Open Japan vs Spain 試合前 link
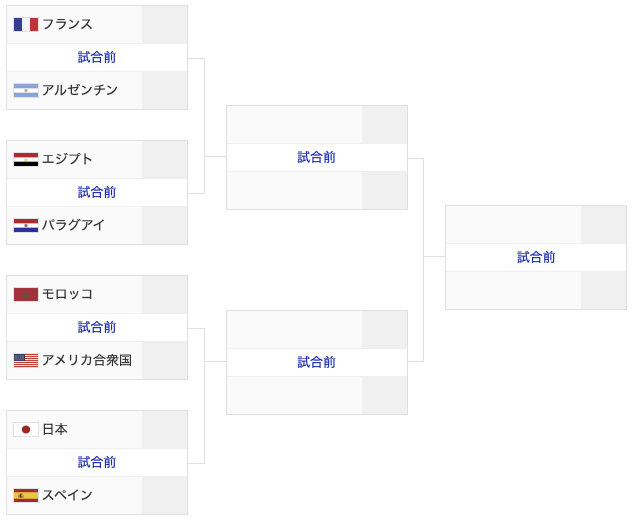 pos(97,462)
